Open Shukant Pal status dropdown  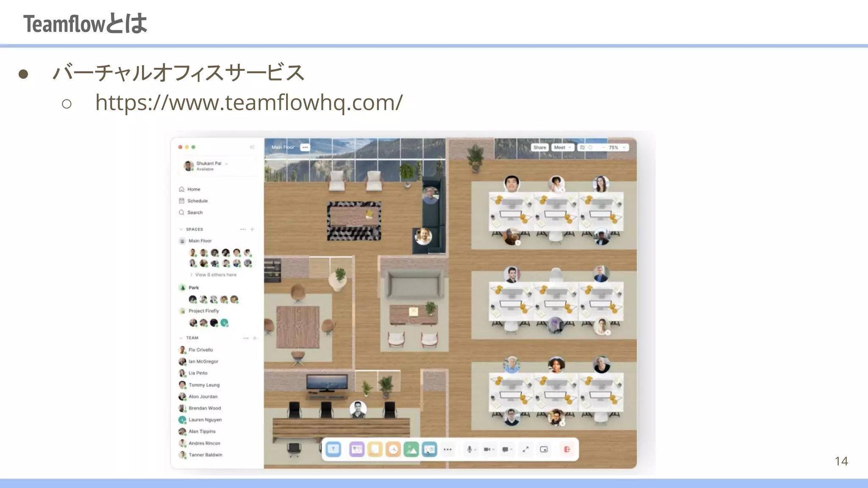[x=227, y=164]
